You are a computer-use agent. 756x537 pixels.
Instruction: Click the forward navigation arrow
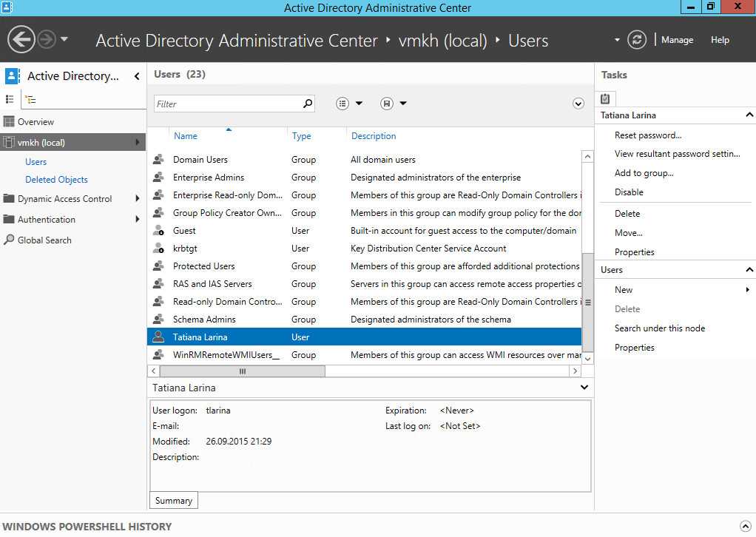(x=47, y=39)
